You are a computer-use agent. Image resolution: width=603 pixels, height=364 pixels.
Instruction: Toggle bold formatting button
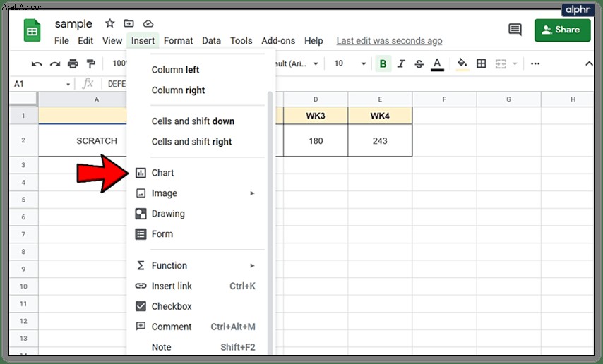383,63
